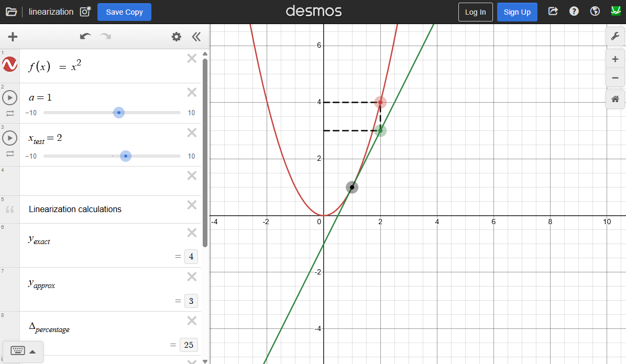
Task: Click the Log In button
Action: 475,12
